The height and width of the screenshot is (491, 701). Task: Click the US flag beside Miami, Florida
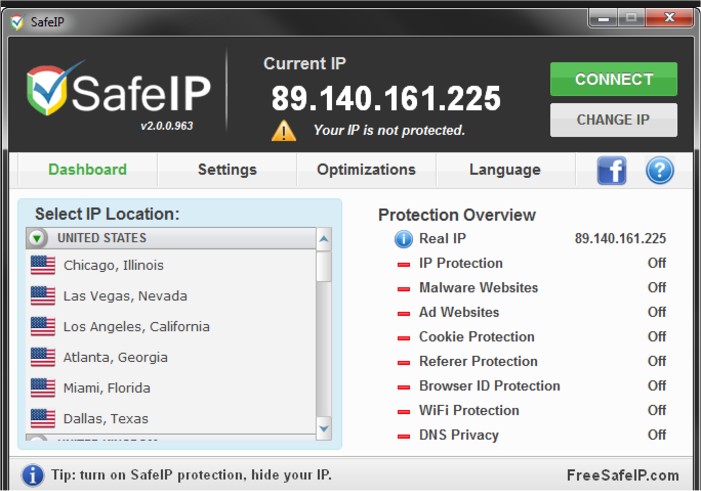click(43, 388)
